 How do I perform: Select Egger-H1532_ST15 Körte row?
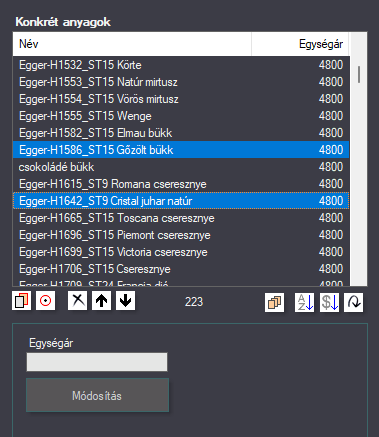click(181, 65)
